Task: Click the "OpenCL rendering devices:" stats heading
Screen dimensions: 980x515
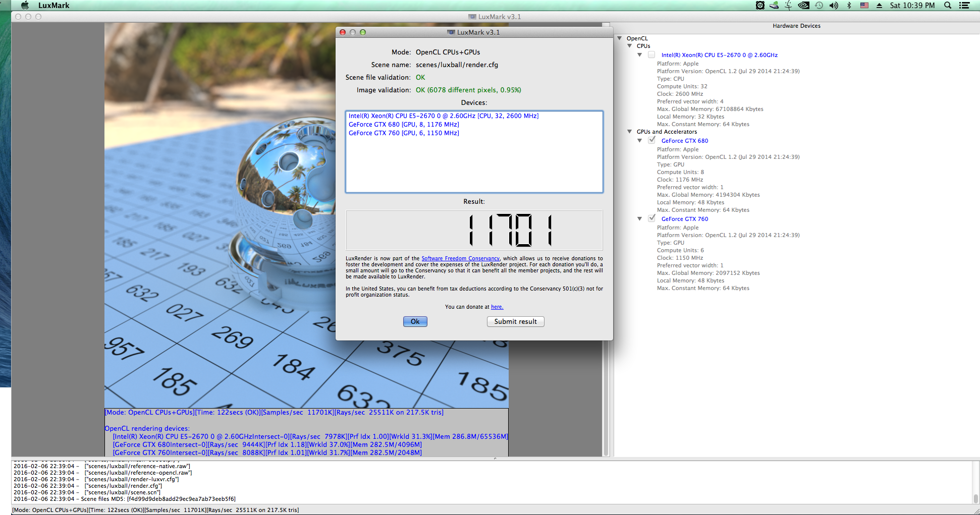Action: tap(147, 428)
